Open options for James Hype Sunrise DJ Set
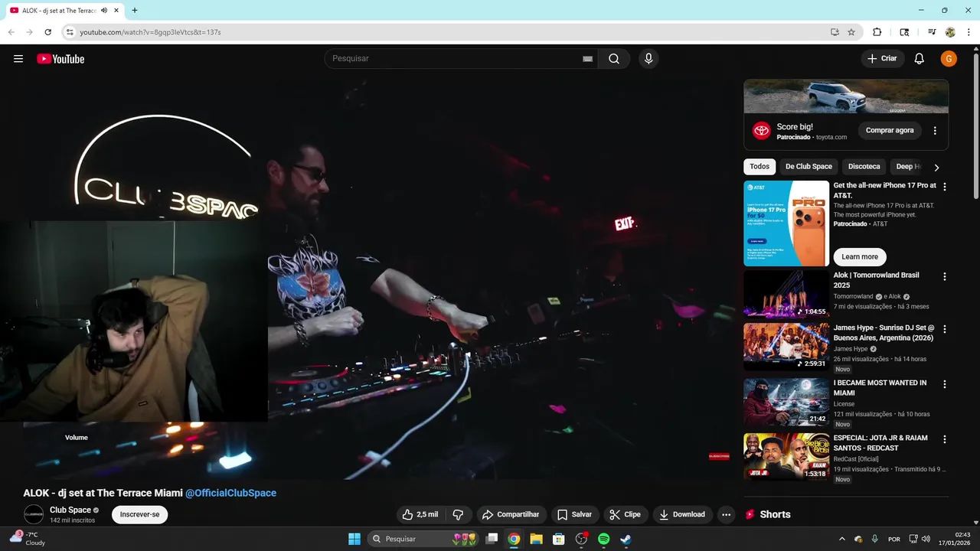This screenshot has width=980, height=551. point(945,329)
